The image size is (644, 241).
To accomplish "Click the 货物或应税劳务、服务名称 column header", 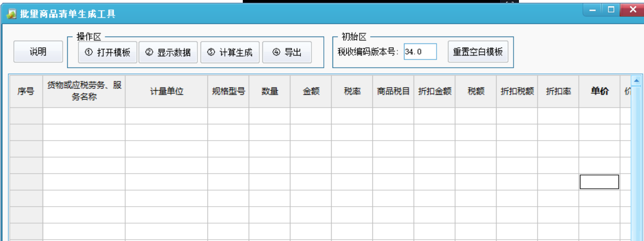I will (84, 91).
